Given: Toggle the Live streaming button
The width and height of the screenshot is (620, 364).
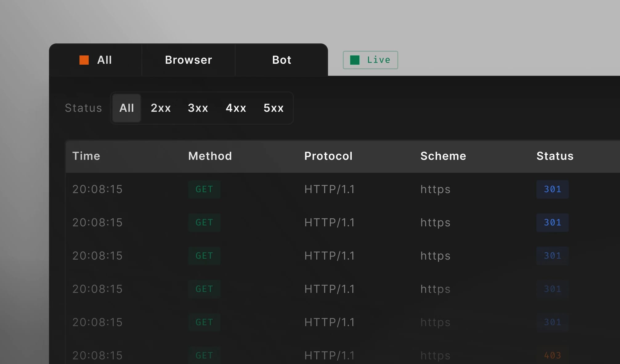Looking at the screenshot, I should (371, 60).
